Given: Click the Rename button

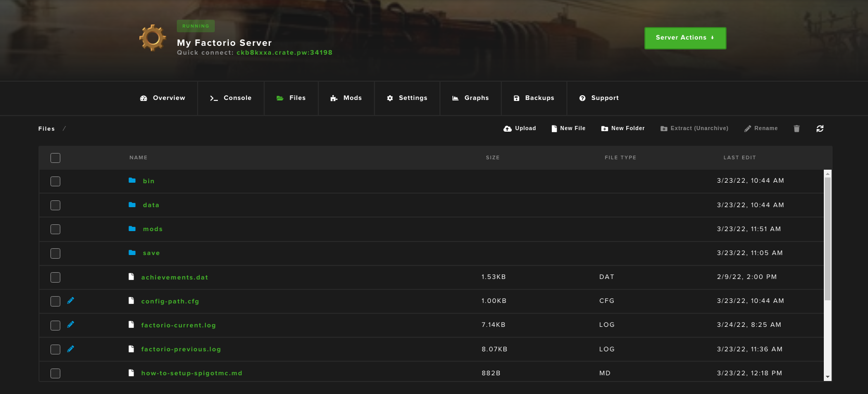Looking at the screenshot, I should point(761,129).
